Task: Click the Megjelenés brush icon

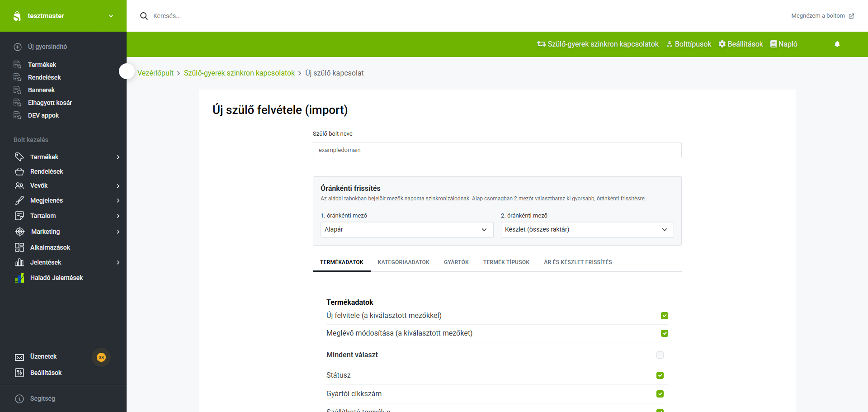Action: 19,200
